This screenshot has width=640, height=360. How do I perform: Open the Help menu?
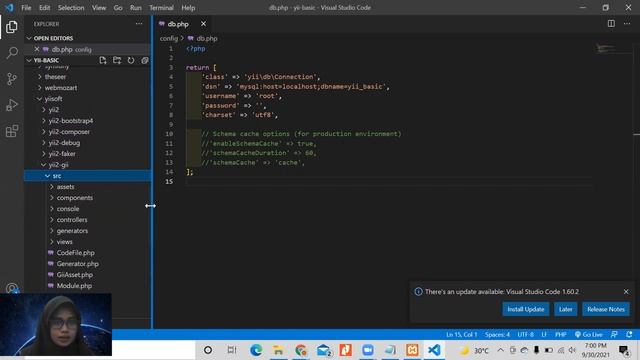click(x=188, y=8)
